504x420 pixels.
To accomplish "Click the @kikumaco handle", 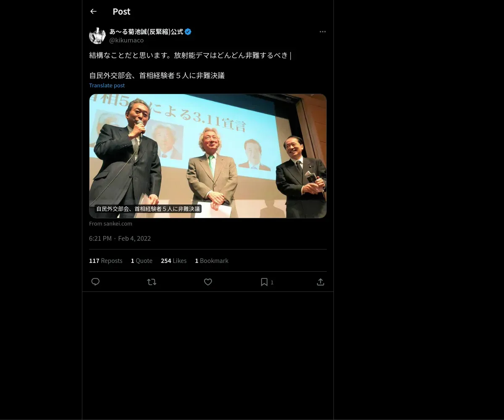I will click(x=126, y=40).
